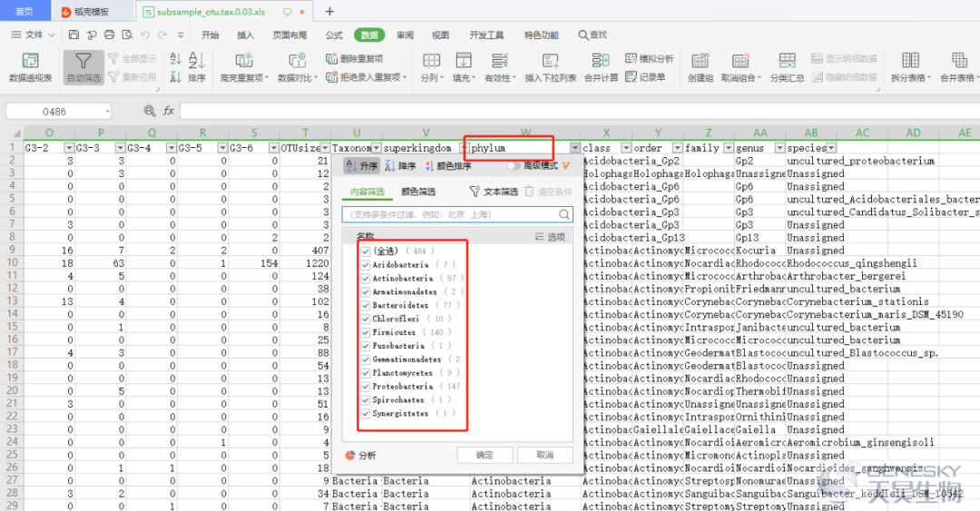The height and width of the screenshot is (511, 980).
Task: Click the 合并计算 consolidate icon
Action: pyautogui.click(x=601, y=61)
